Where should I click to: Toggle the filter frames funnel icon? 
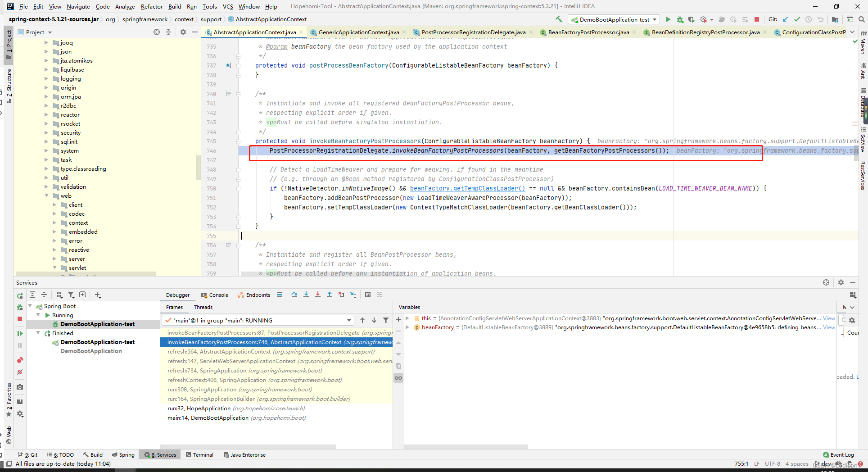click(386, 320)
